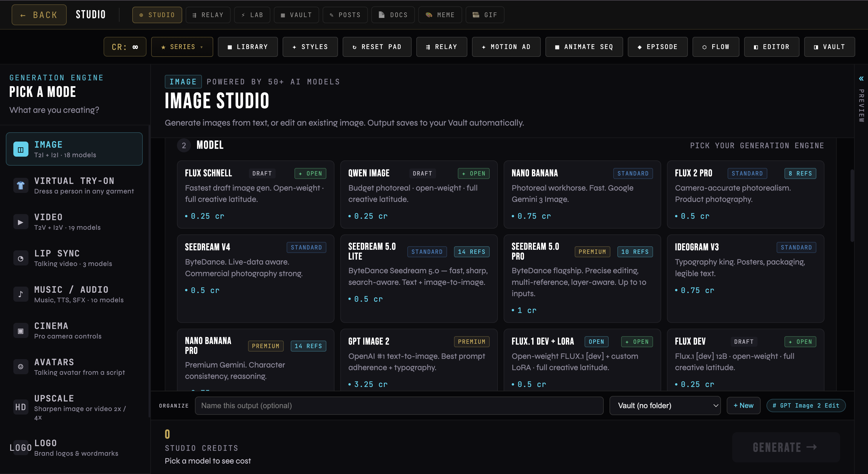Select the Seedream 5.0 Pro model card

pyautogui.click(x=582, y=278)
